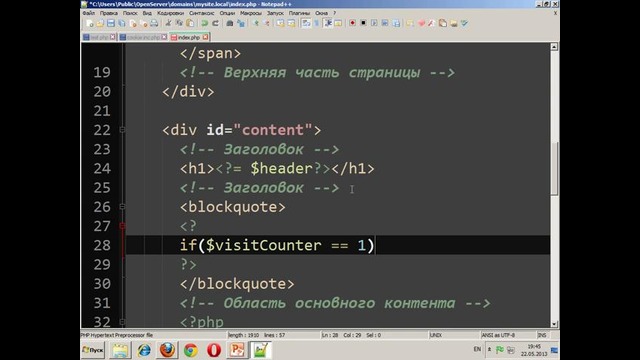Click the Redo toolbar arrow
640x360 pixels.
click(x=216, y=23)
